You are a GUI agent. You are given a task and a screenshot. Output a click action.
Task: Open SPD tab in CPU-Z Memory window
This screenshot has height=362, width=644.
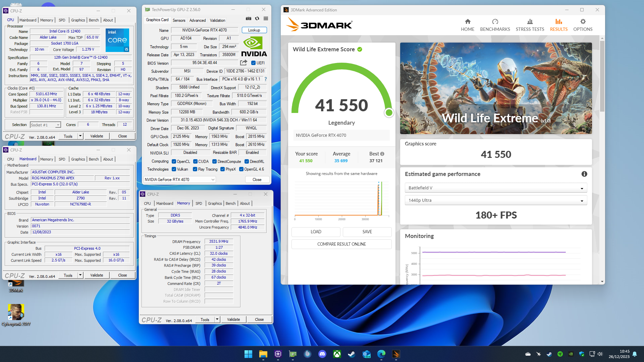click(x=199, y=203)
